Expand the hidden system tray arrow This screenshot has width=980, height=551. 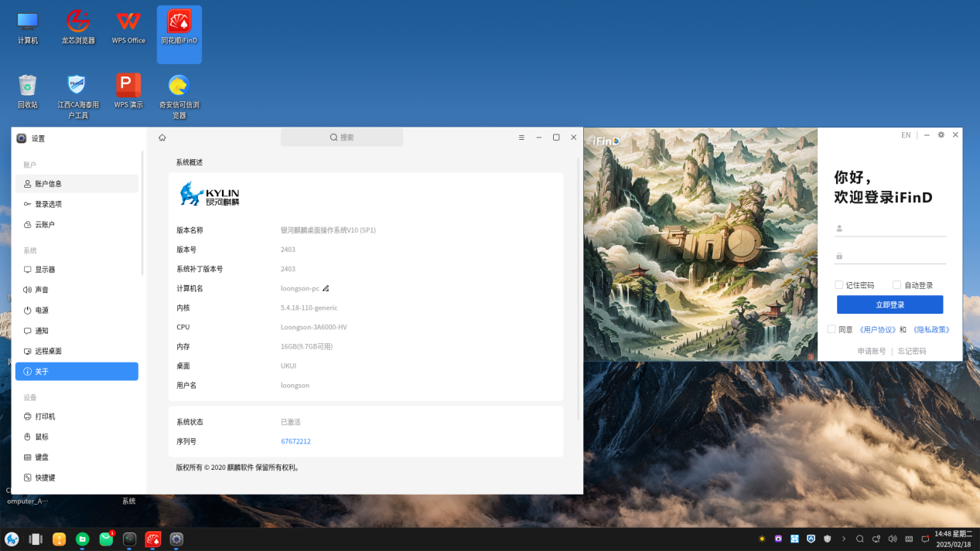click(x=843, y=539)
